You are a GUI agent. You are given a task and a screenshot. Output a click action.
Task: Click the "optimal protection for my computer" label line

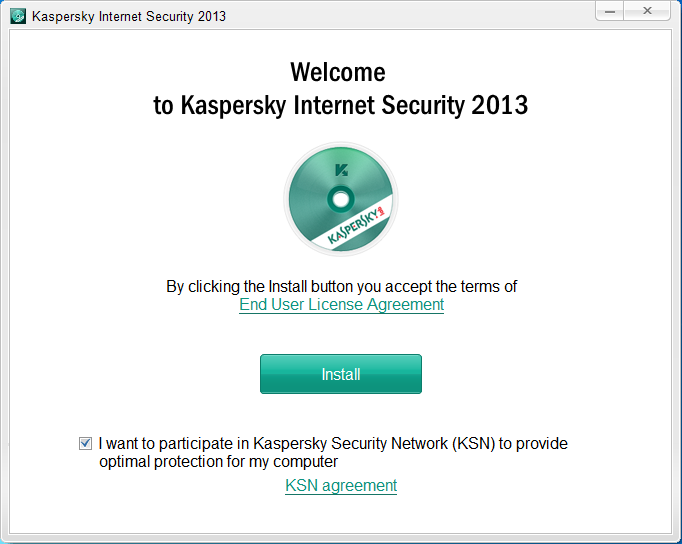pos(218,462)
